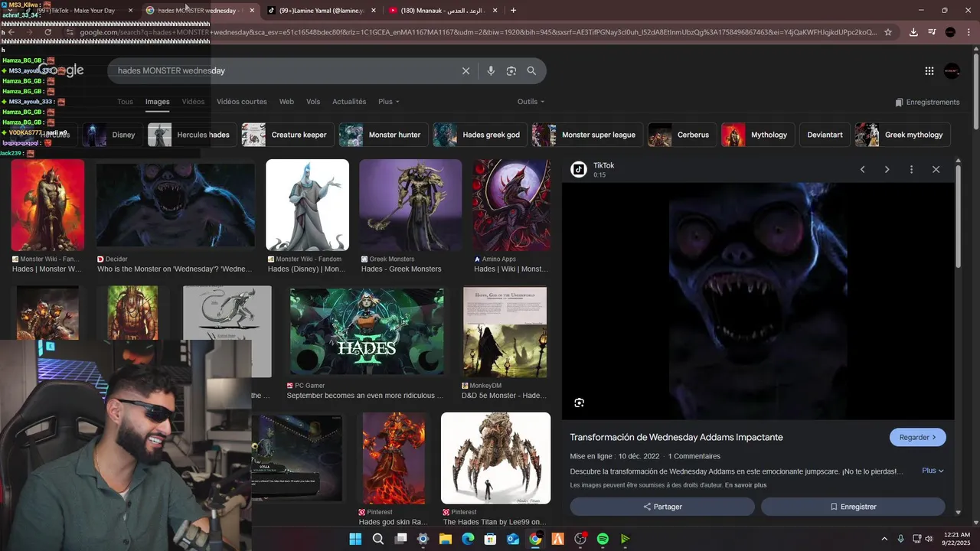Open Outlook from the taskbar
Viewport: 980px width, 551px height.
(512, 539)
